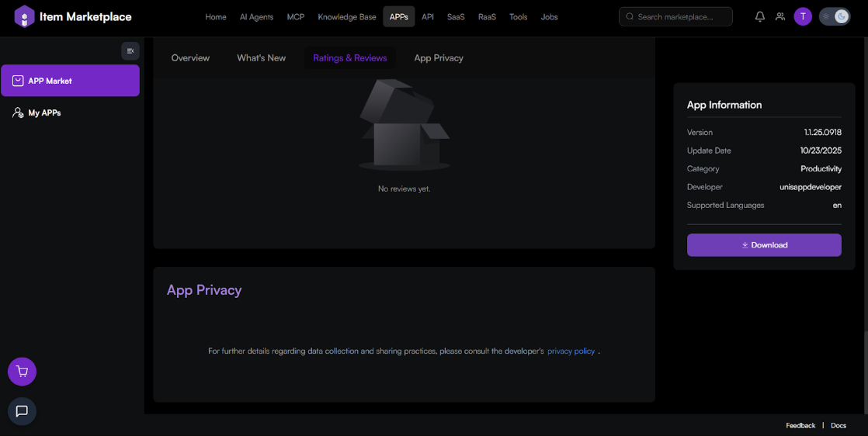Screen dimensions: 868x436
Task: Switch to the Overview tab
Action: (190, 58)
